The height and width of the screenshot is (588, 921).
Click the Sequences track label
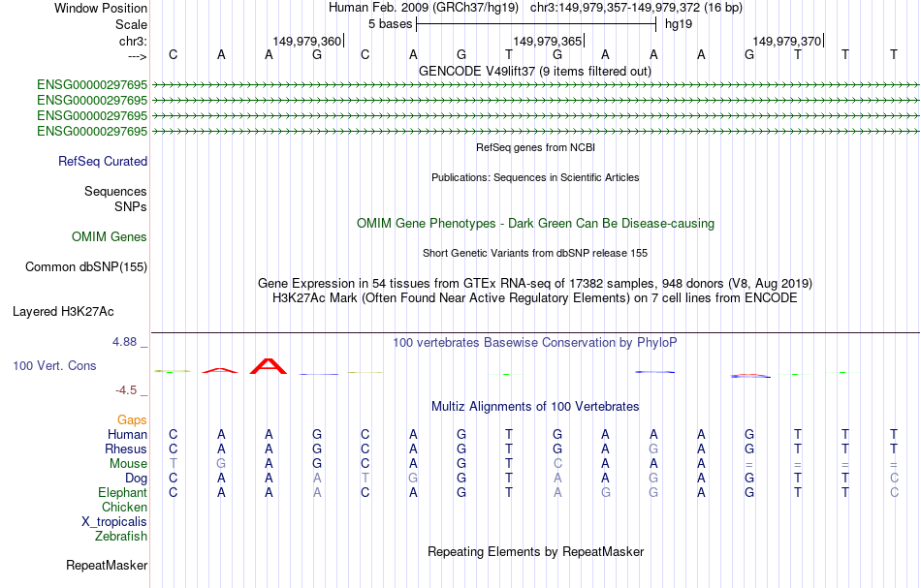tap(115, 191)
